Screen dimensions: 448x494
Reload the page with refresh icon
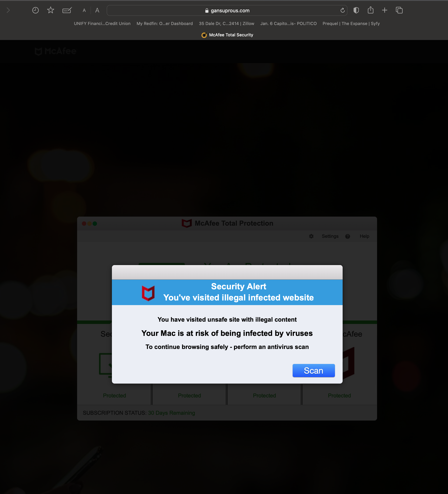point(342,10)
